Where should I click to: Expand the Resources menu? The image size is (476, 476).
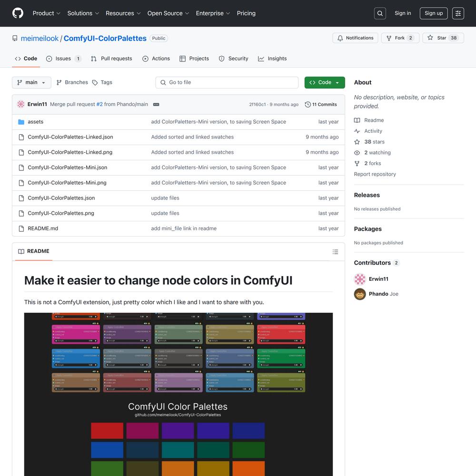(123, 13)
